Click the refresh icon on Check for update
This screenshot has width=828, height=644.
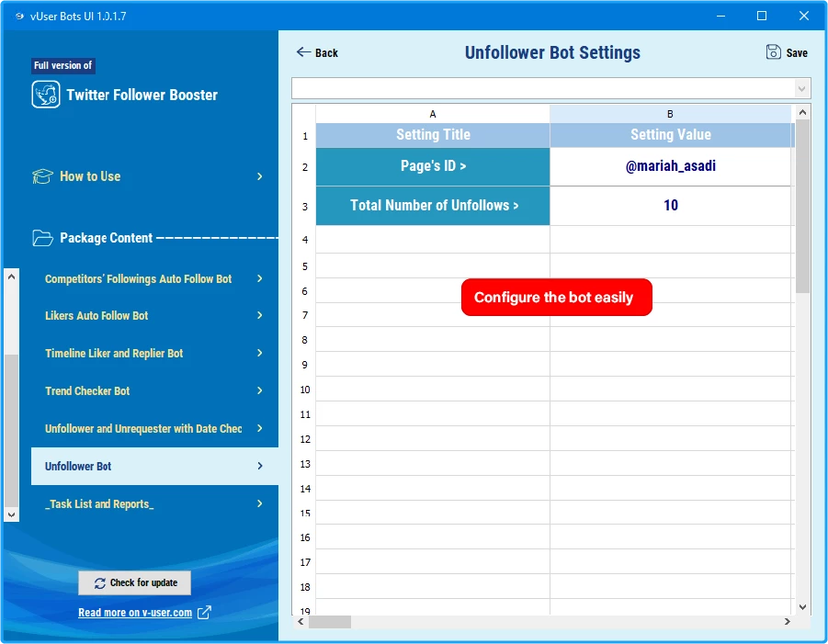click(100, 582)
